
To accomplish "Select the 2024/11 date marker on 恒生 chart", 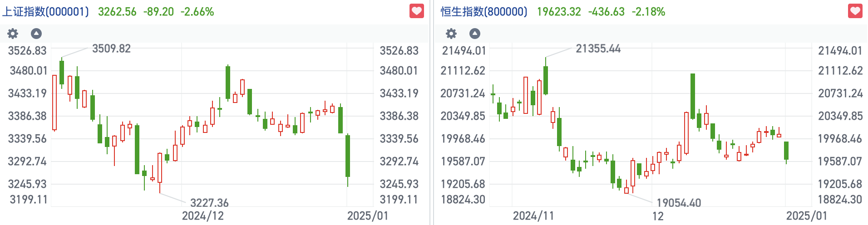I will tap(533, 216).
